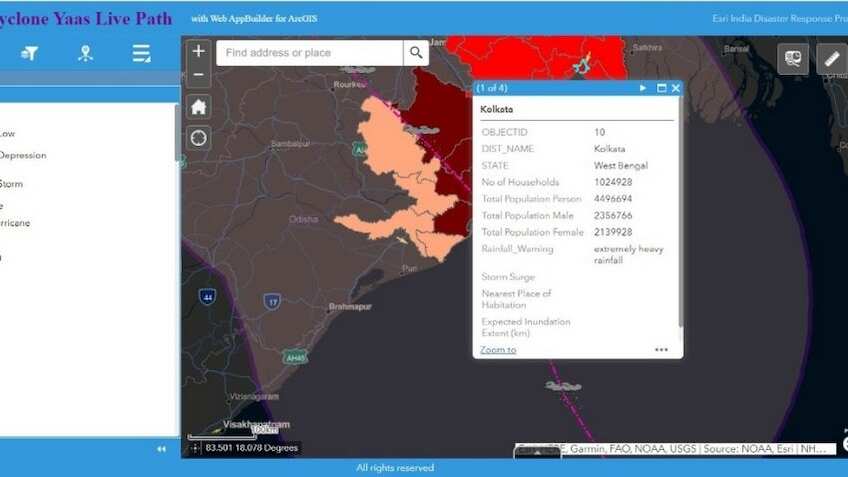The width and height of the screenshot is (848, 477).
Task: Click the map pin location widget
Action: pyautogui.click(x=86, y=53)
